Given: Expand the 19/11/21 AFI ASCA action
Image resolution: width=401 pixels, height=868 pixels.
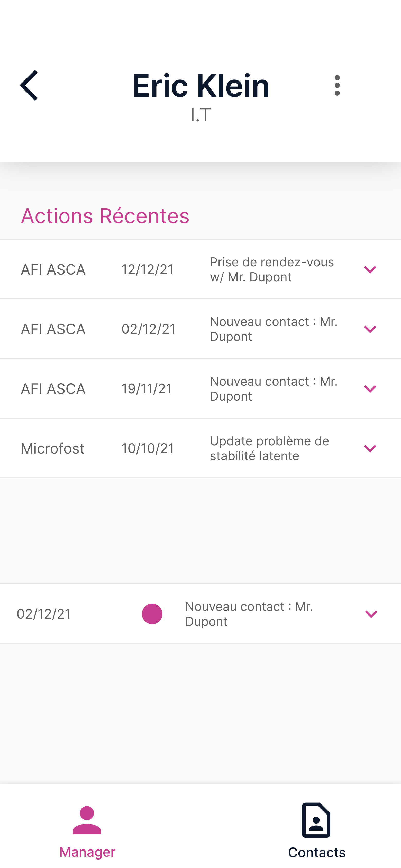Looking at the screenshot, I should 370,389.
